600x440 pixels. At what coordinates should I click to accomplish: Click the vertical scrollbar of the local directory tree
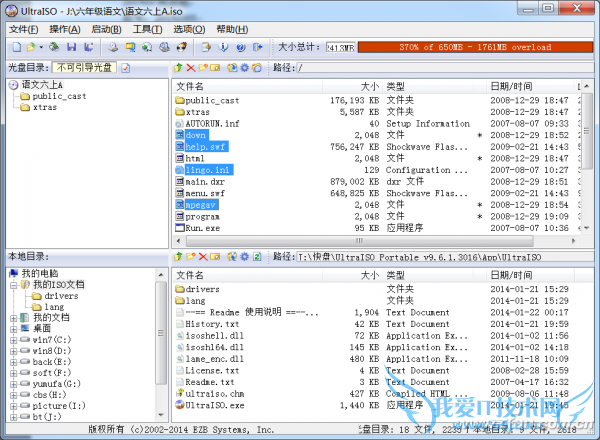pyautogui.click(x=161, y=333)
